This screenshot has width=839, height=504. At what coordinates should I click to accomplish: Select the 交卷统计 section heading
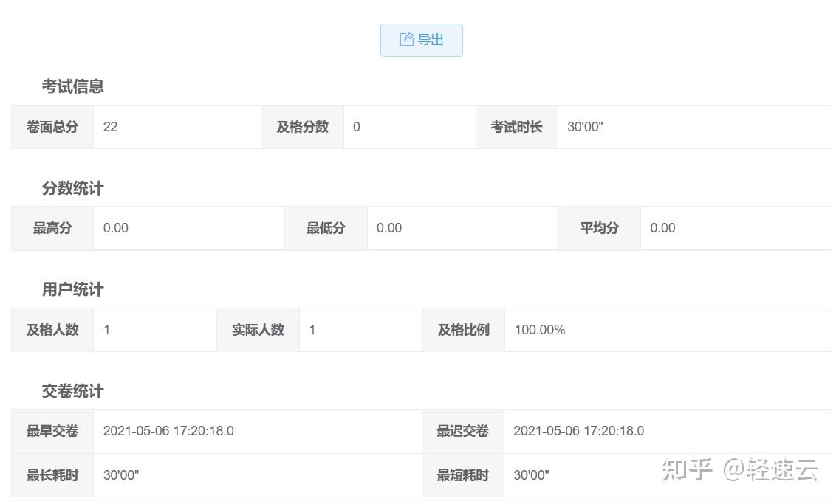click(72, 391)
